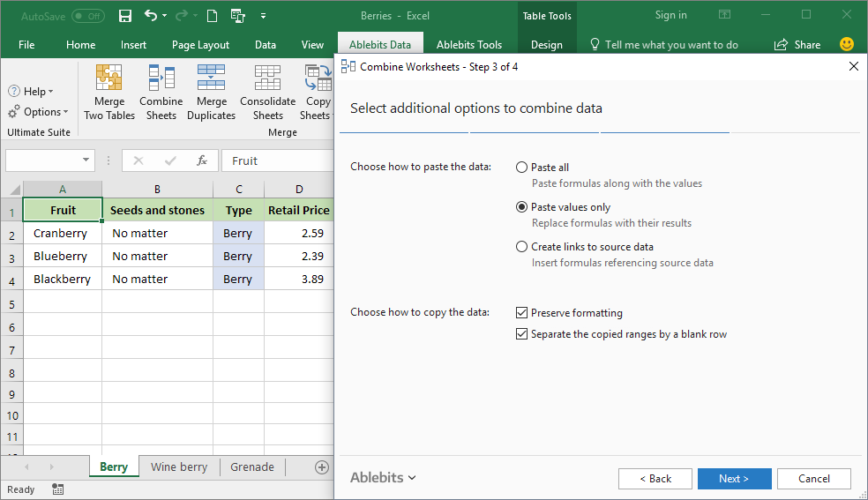Add a new sheet with plus icon
868x500 pixels.
coord(322,467)
